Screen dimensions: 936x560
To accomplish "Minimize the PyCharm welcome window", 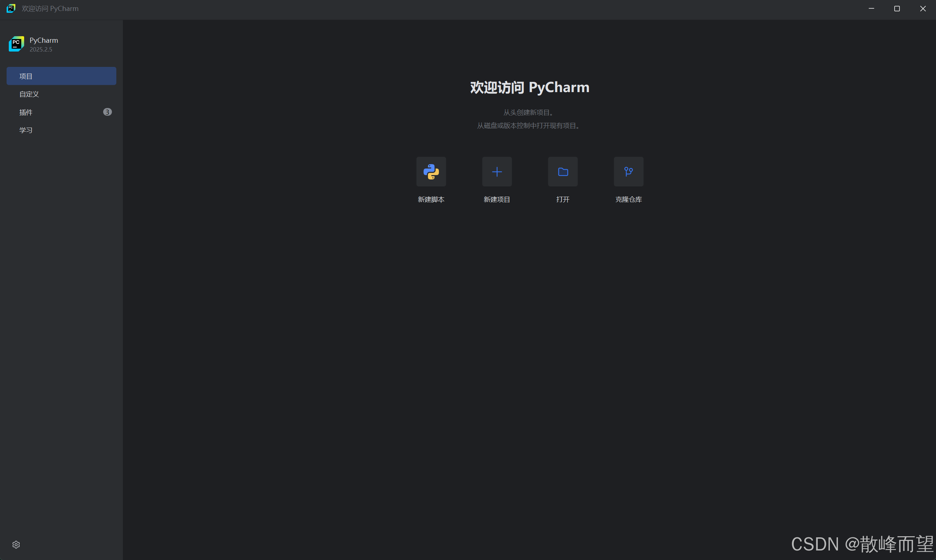I will click(x=871, y=8).
